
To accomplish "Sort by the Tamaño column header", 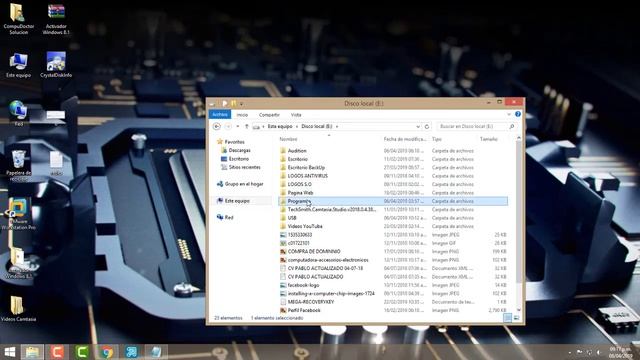I will [x=489, y=139].
